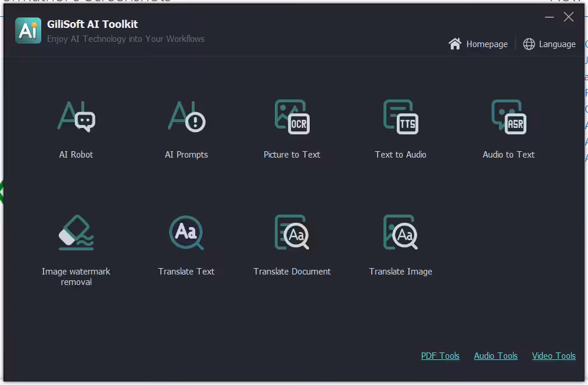Open the Language selection menu
Viewport: 588px width, 385px height.
[550, 44]
